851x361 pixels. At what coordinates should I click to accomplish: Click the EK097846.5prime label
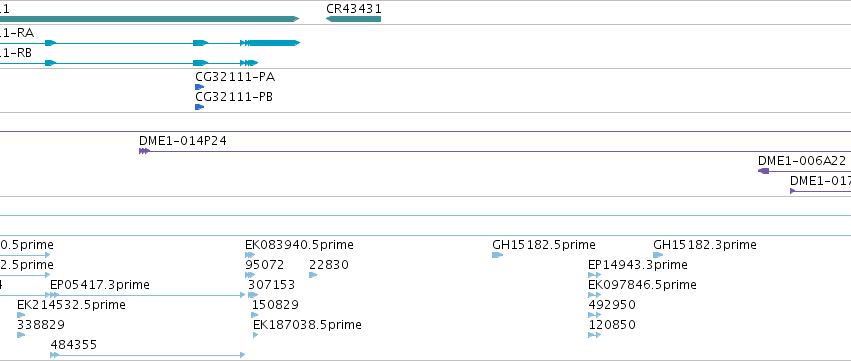tap(643, 284)
